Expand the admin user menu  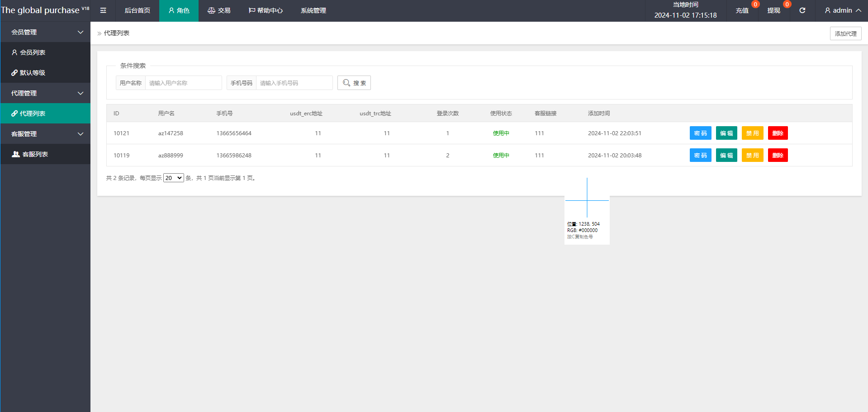(x=842, y=10)
